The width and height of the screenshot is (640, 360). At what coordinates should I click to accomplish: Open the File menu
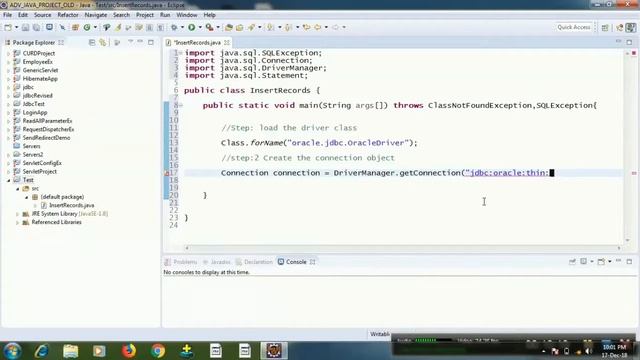click(7, 15)
